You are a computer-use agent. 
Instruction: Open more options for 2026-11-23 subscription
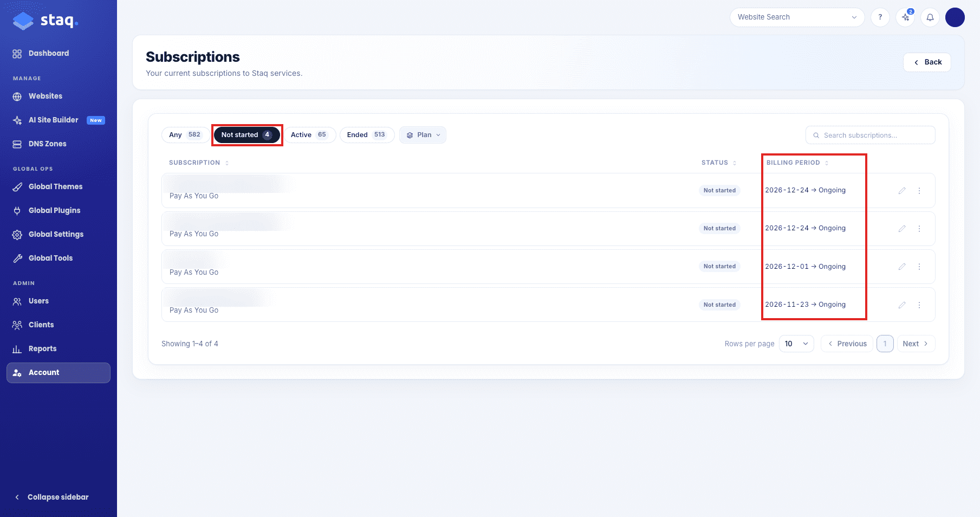pyautogui.click(x=919, y=305)
